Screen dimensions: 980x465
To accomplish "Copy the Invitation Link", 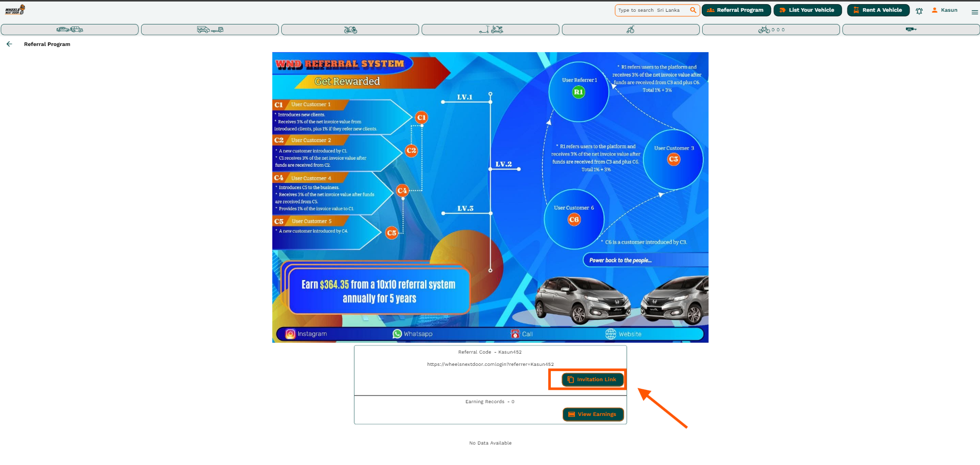I will (x=592, y=380).
